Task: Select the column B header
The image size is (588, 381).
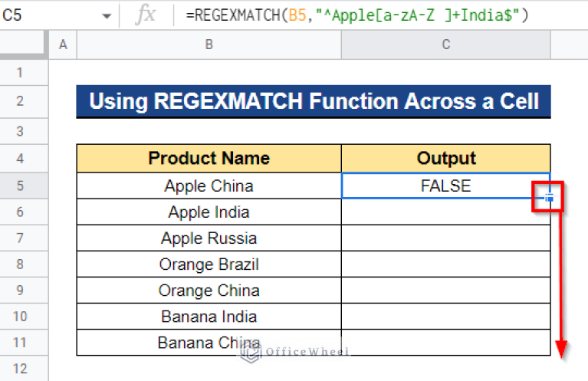Action: click(209, 46)
